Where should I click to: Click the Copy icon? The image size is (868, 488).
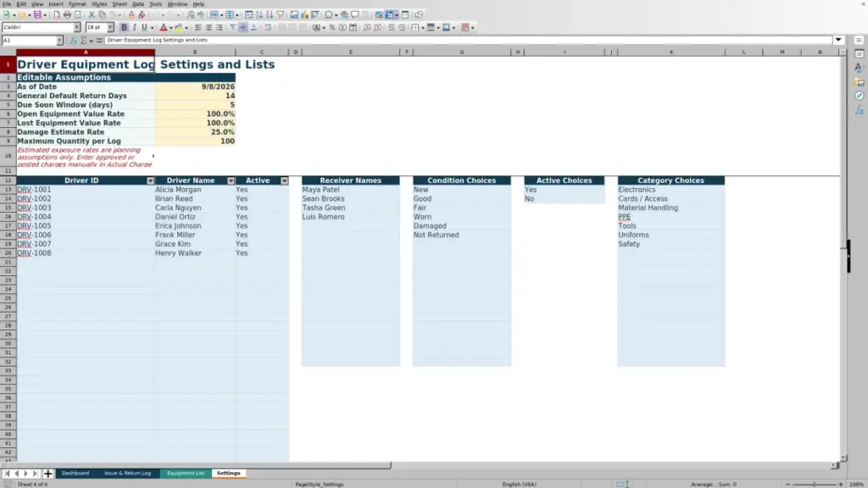click(102, 15)
